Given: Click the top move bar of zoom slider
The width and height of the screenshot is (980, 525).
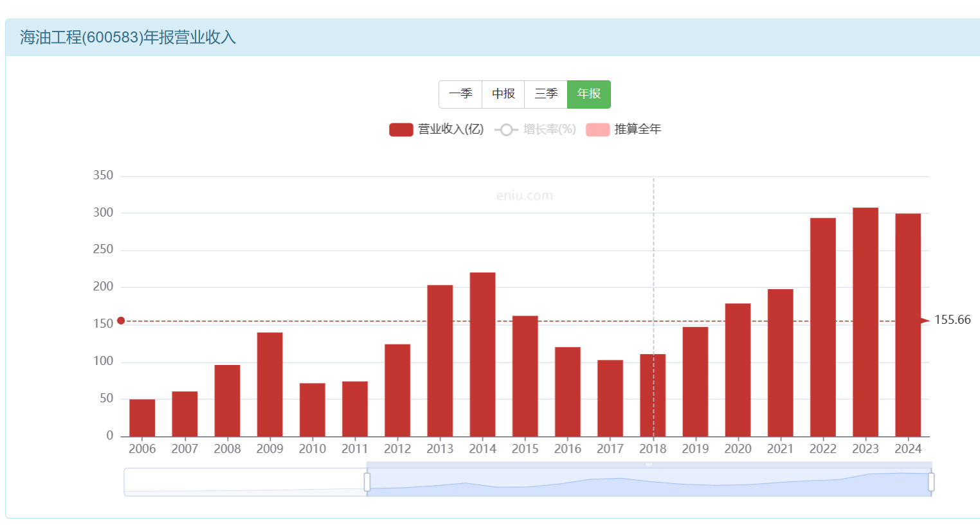Looking at the screenshot, I should [649, 465].
